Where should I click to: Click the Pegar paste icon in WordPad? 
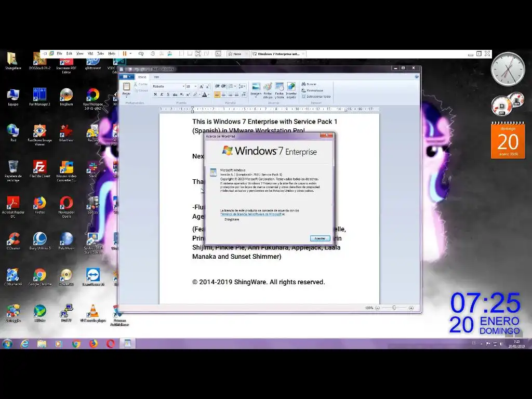126,87
